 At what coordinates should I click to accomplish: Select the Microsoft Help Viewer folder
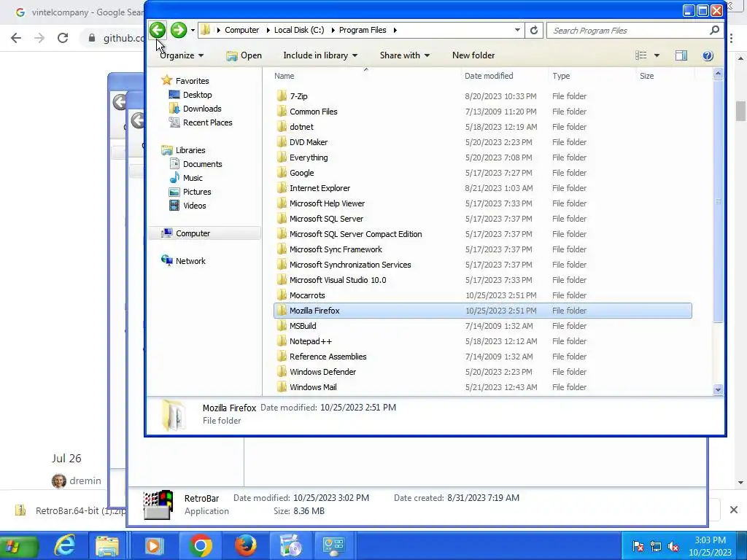click(327, 203)
